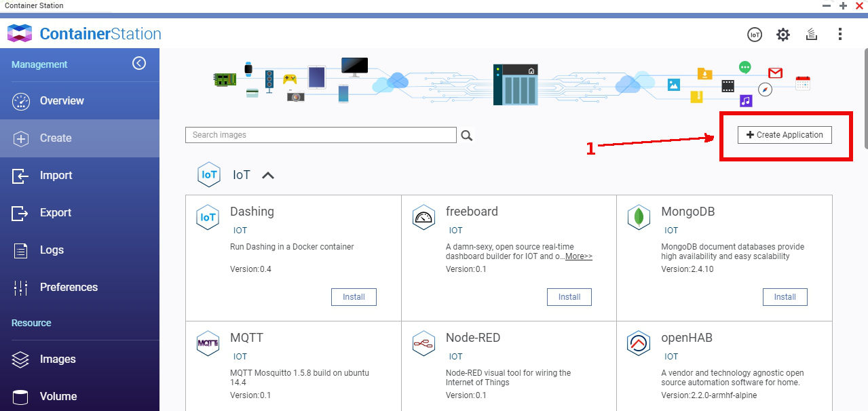Install the Dashing container

354,297
